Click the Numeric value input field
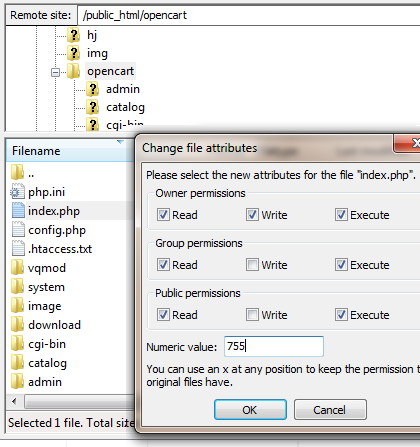The image size is (420, 447). [274, 346]
